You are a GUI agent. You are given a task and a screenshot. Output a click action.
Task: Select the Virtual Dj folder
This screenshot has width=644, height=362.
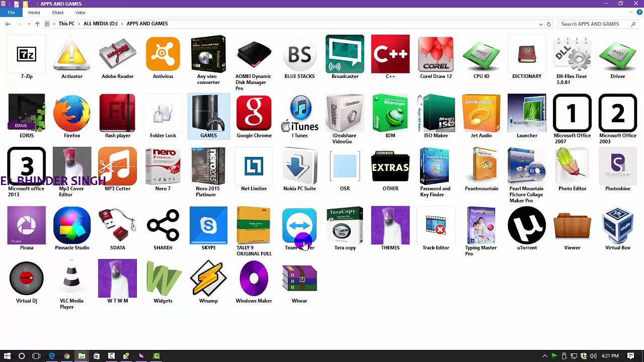pos(27,282)
